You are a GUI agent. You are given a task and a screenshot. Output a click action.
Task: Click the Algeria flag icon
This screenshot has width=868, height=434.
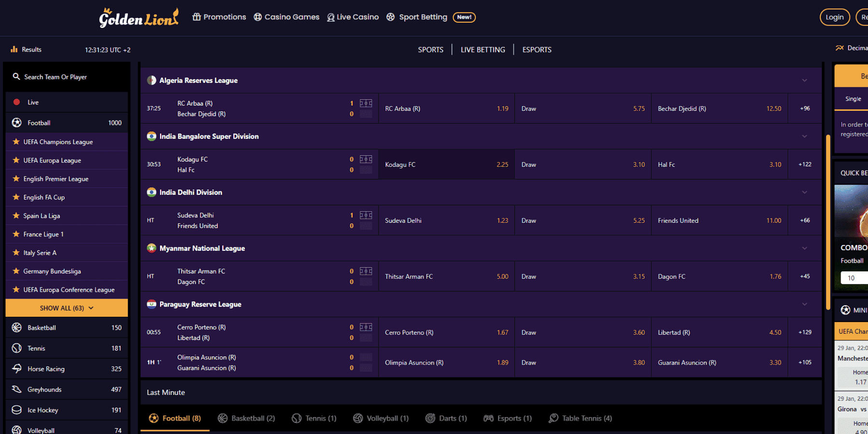(151, 81)
